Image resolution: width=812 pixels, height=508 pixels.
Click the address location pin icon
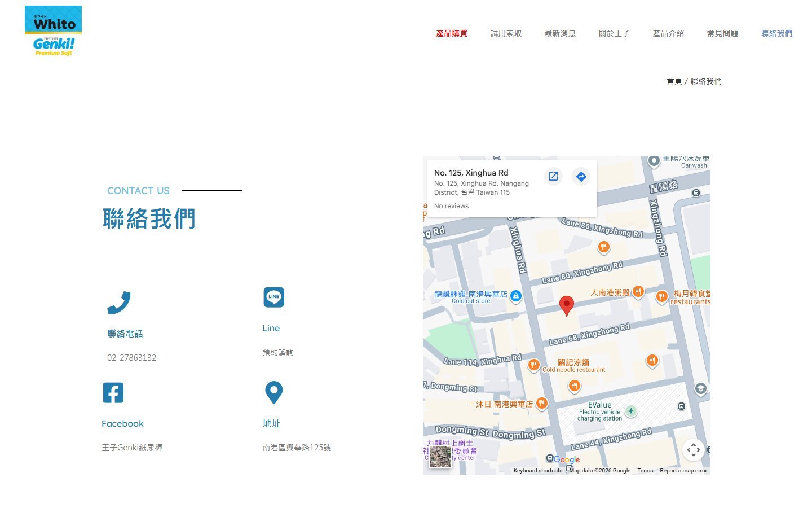pos(273,392)
